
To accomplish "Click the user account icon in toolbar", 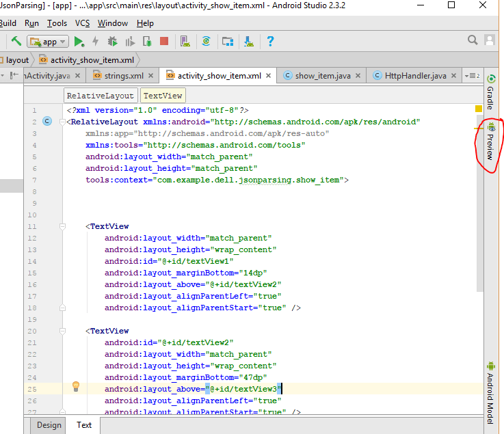I will point(489,40).
